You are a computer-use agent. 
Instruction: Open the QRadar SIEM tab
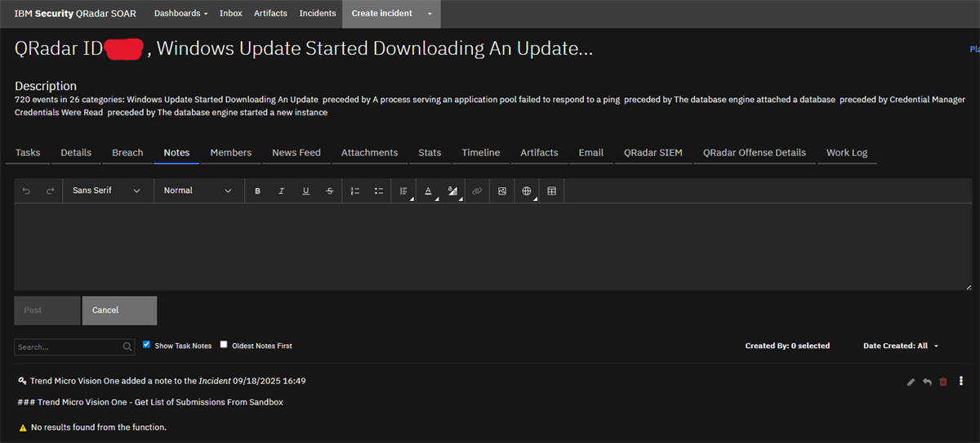pos(653,153)
